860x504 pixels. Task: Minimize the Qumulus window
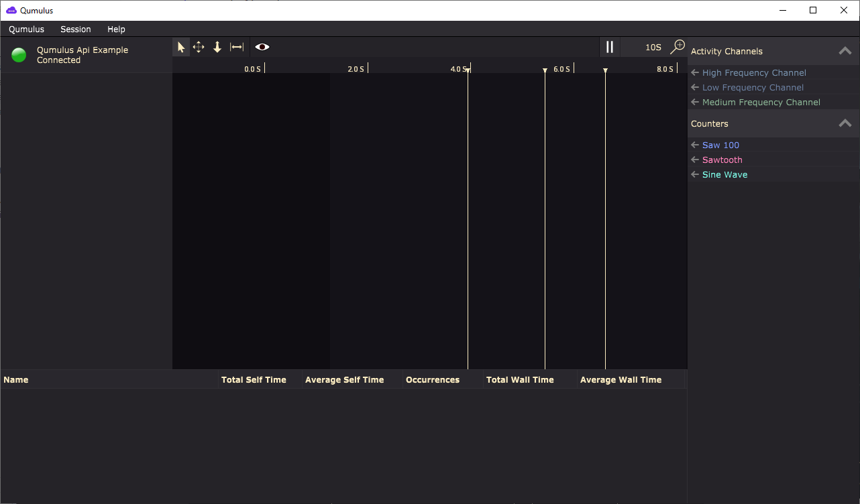click(x=782, y=10)
